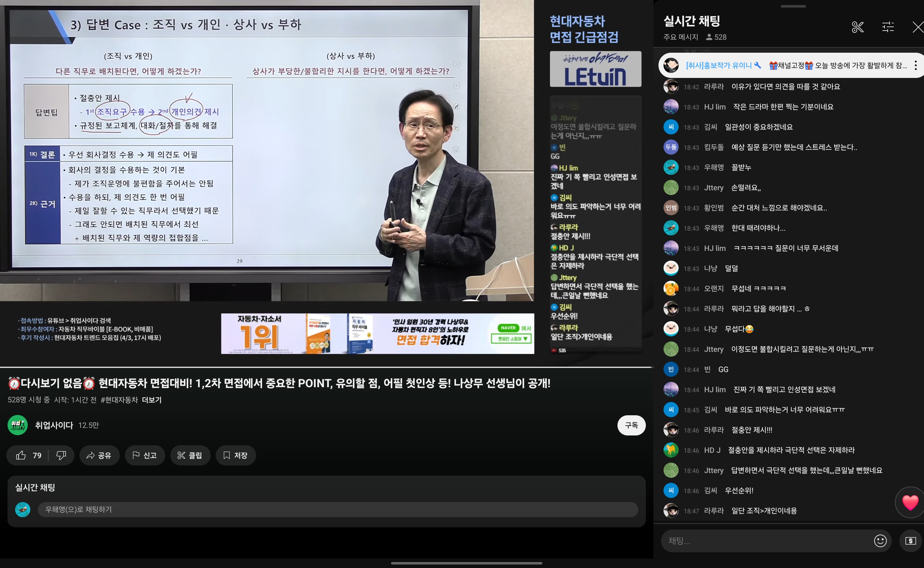The height and width of the screenshot is (568, 924).
Task: Open the #현대자동차 hashtag link
Action: point(119,400)
